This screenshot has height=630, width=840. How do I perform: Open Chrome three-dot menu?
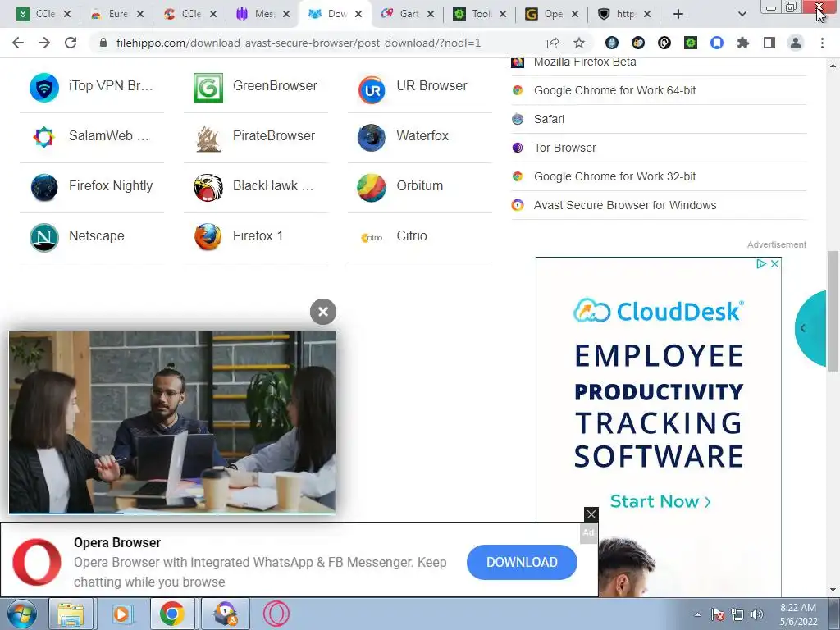[x=822, y=43]
